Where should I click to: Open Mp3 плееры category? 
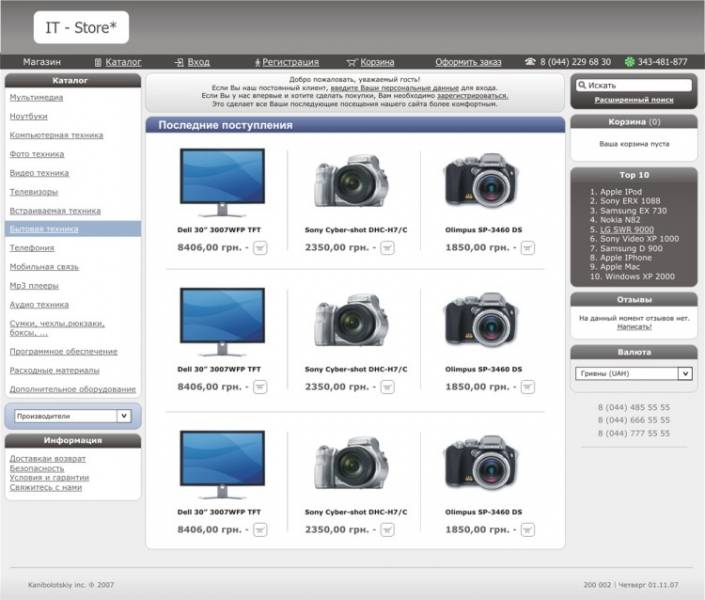coord(34,286)
